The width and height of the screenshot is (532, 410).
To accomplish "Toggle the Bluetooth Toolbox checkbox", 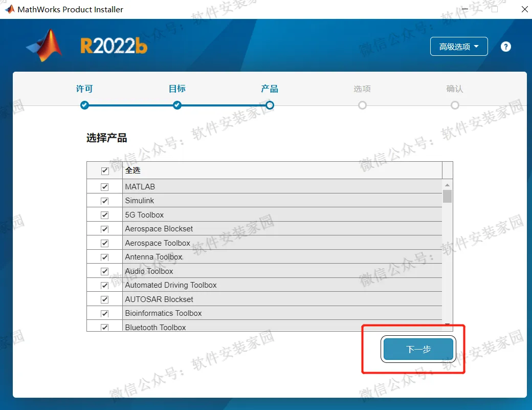I will 104,328.
